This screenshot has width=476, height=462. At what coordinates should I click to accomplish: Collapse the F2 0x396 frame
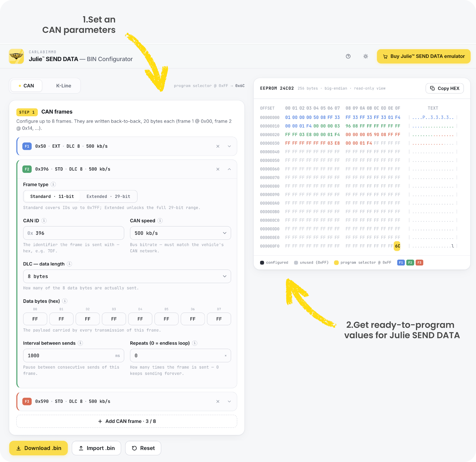(229, 169)
